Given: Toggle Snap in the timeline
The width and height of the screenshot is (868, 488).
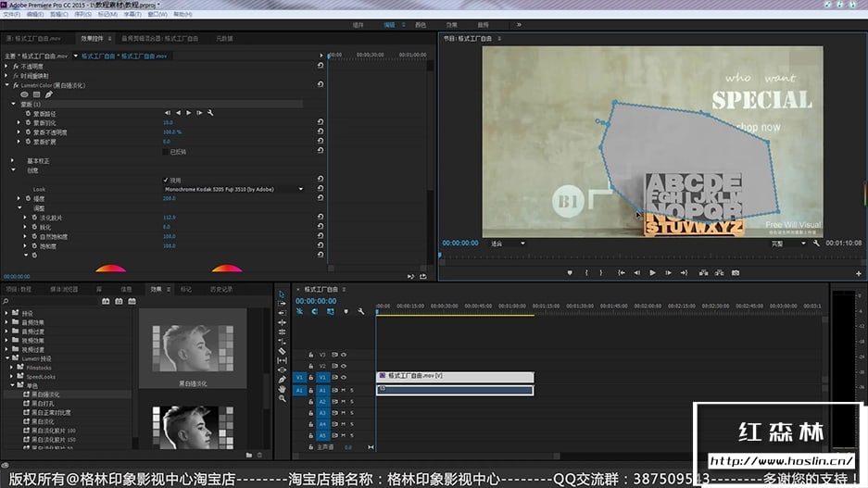Looking at the screenshot, I should (314, 311).
